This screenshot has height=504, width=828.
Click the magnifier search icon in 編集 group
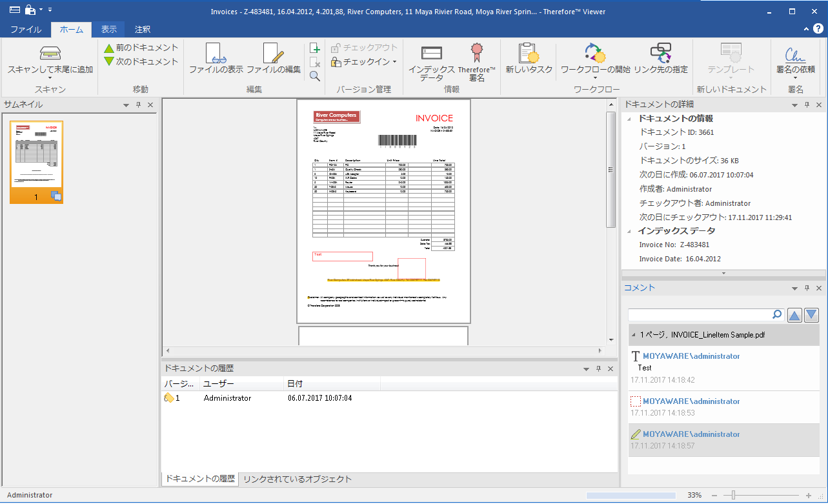coord(314,76)
